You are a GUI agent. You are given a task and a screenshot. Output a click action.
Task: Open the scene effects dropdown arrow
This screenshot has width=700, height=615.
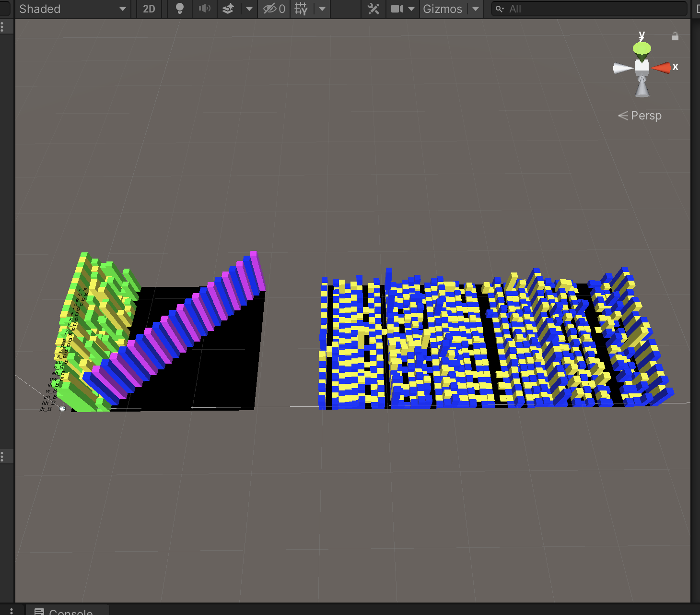click(x=249, y=9)
